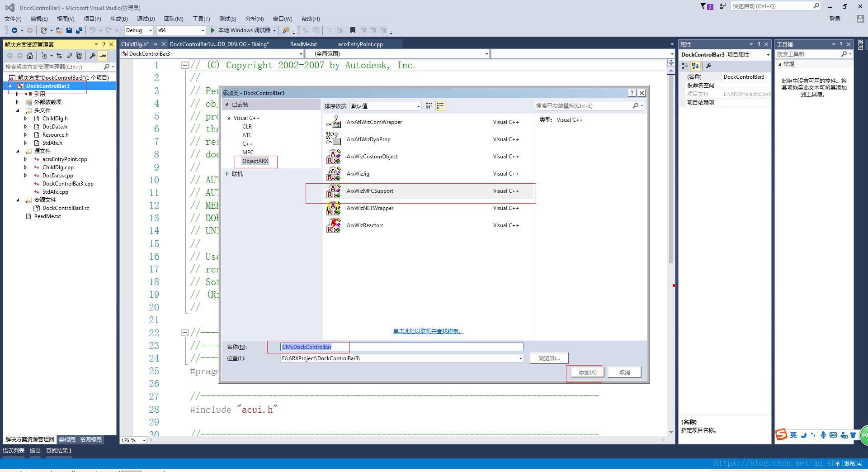Toggle the Preview Selected Items button

click(x=103, y=56)
